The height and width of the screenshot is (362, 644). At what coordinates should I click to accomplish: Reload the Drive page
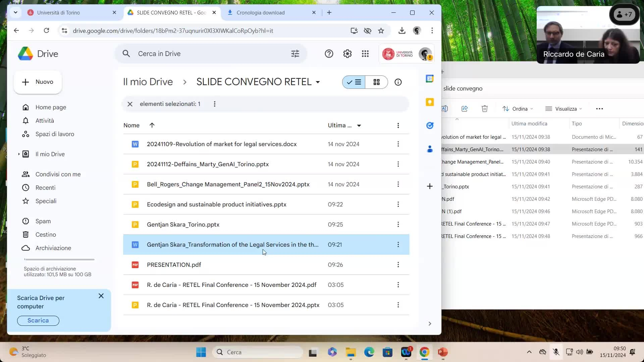[46, 31]
